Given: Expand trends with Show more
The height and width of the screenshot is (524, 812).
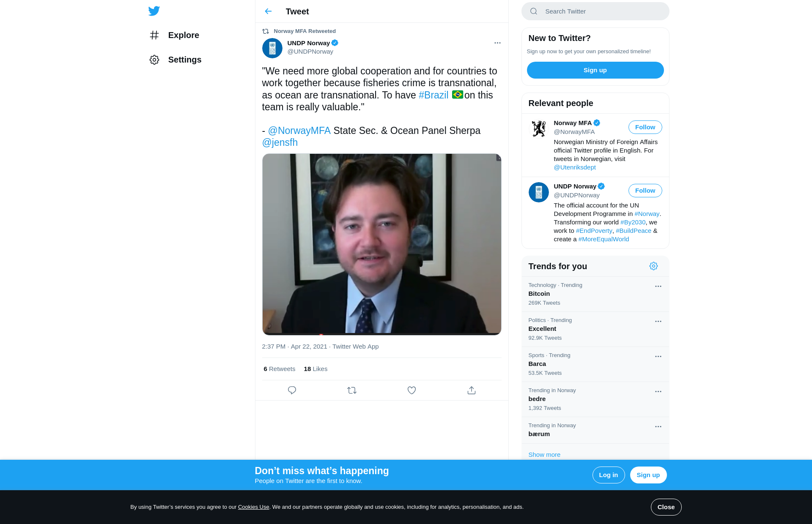Looking at the screenshot, I should pos(544,455).
